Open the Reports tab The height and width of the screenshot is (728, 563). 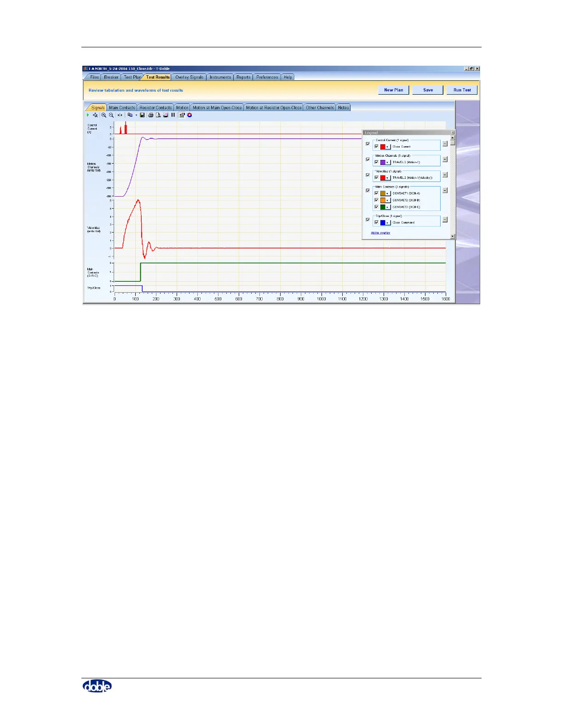[x=243, y=77]
